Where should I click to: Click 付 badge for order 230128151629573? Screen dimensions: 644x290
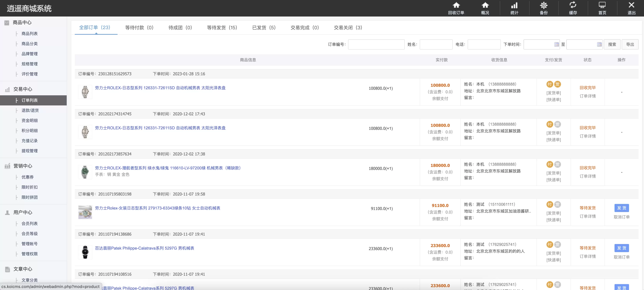[550, 84]
